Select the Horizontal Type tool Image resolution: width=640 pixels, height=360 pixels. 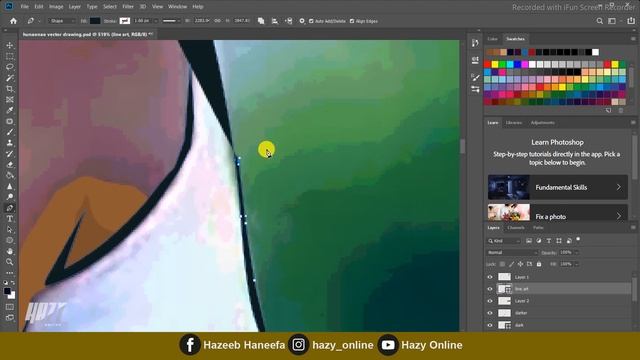(x=10, y=219)
